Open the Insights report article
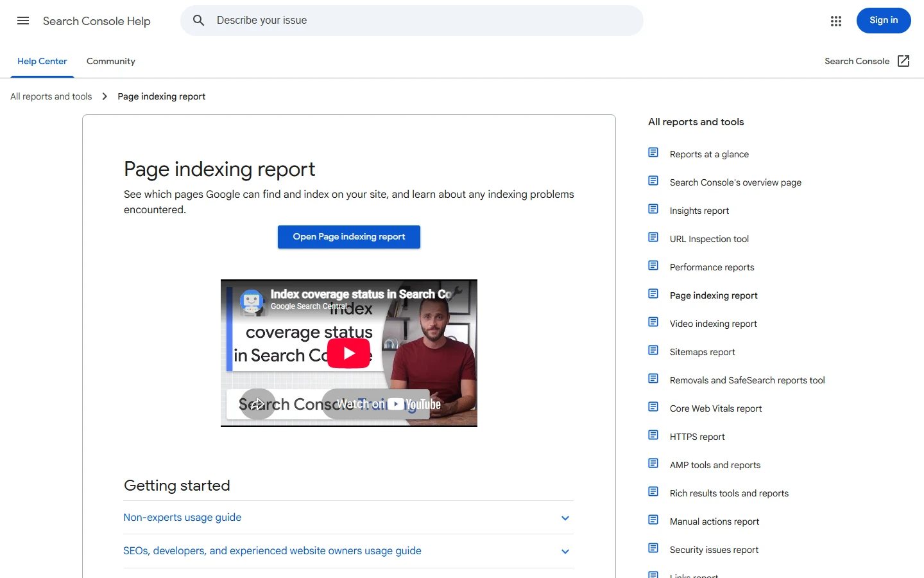924x578 pixels. click(x=699, y=211)
